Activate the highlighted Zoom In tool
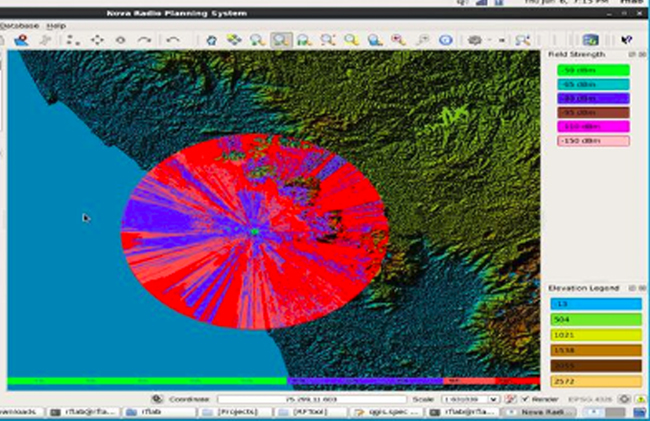650x421 pixels. point(282,40)
